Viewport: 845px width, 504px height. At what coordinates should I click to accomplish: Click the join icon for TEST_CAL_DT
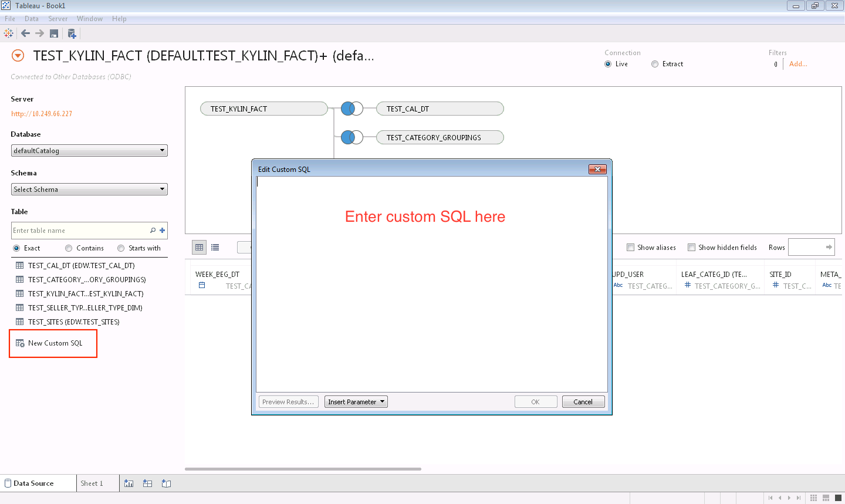tap(351, 109)
